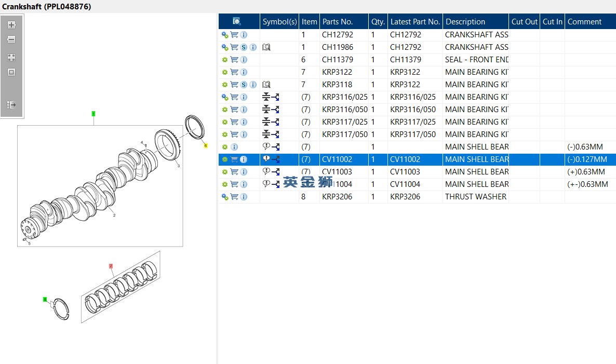Image resolution: width=616 pixels, height=364 pixels.
Task: Click the four-square grid view icon
Action: [x=11, y=58]
